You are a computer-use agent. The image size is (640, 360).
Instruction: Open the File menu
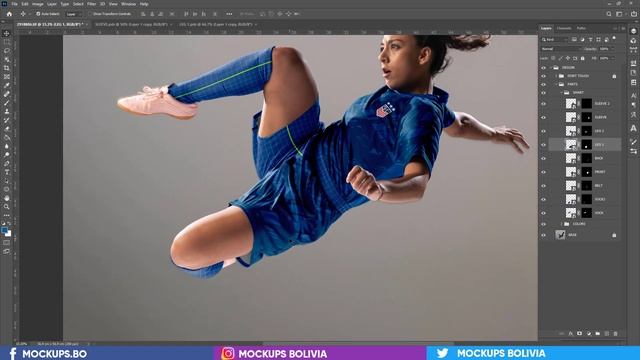pyautogui.click(x=14, y=4)
